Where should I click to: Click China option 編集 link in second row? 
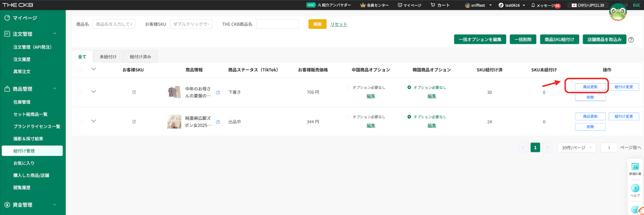(x=371, y=126)
